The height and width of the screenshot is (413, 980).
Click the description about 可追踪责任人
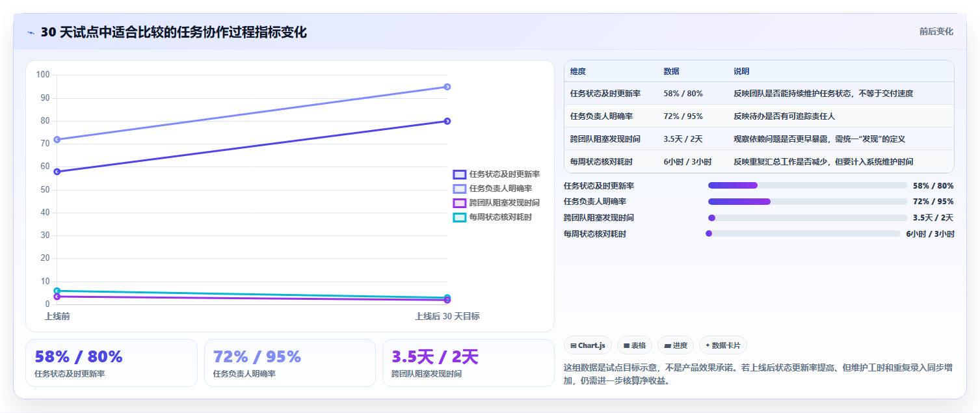(784, 116)
